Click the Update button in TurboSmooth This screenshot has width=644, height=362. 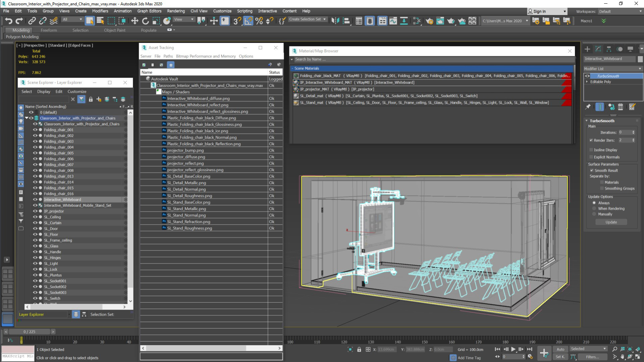click(611, 222)
